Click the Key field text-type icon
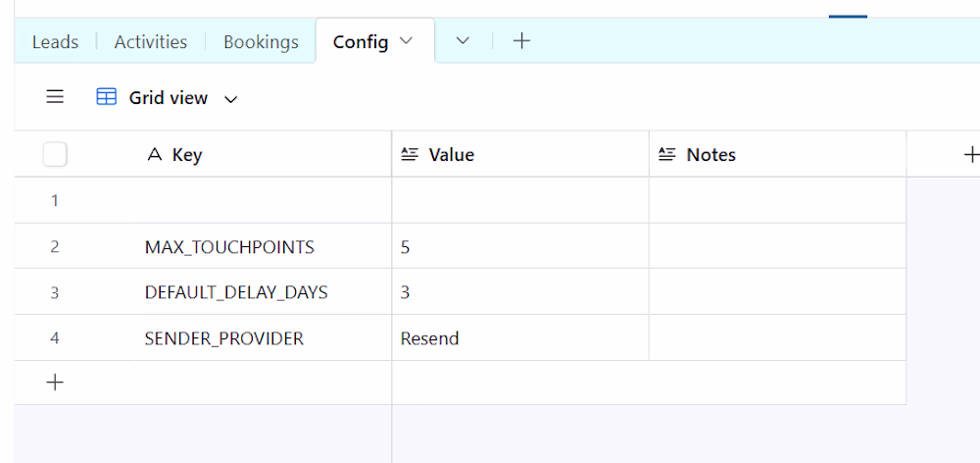980x463 pixels. [154, 155]
